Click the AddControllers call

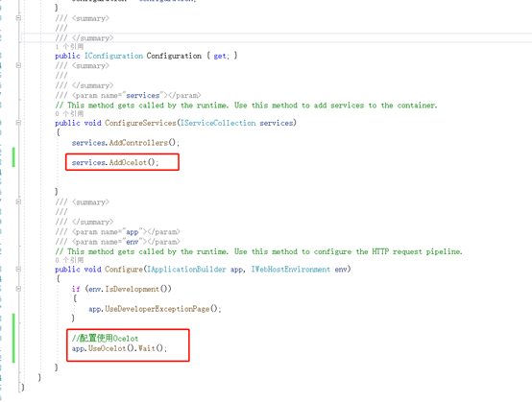138,143
